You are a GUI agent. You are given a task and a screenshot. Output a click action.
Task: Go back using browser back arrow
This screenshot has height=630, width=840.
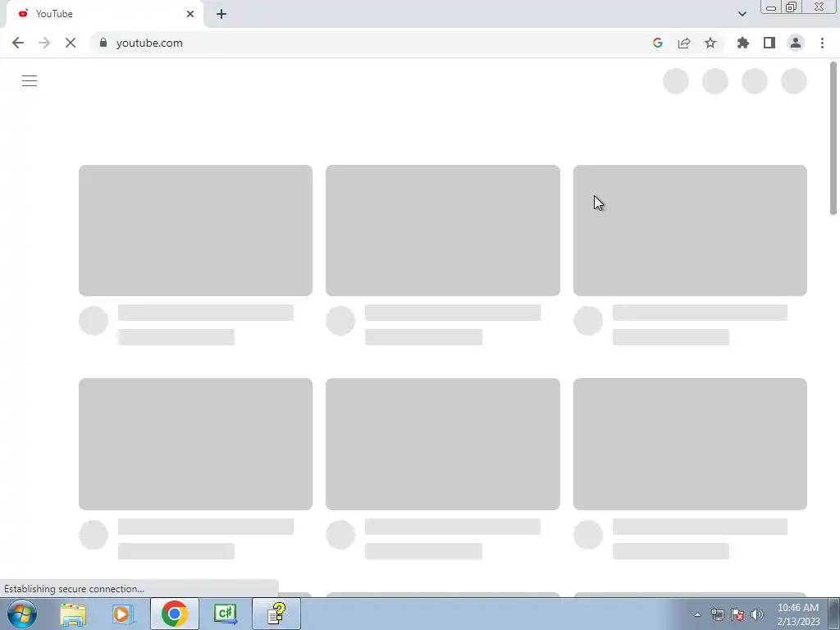(x=18, y=43)
